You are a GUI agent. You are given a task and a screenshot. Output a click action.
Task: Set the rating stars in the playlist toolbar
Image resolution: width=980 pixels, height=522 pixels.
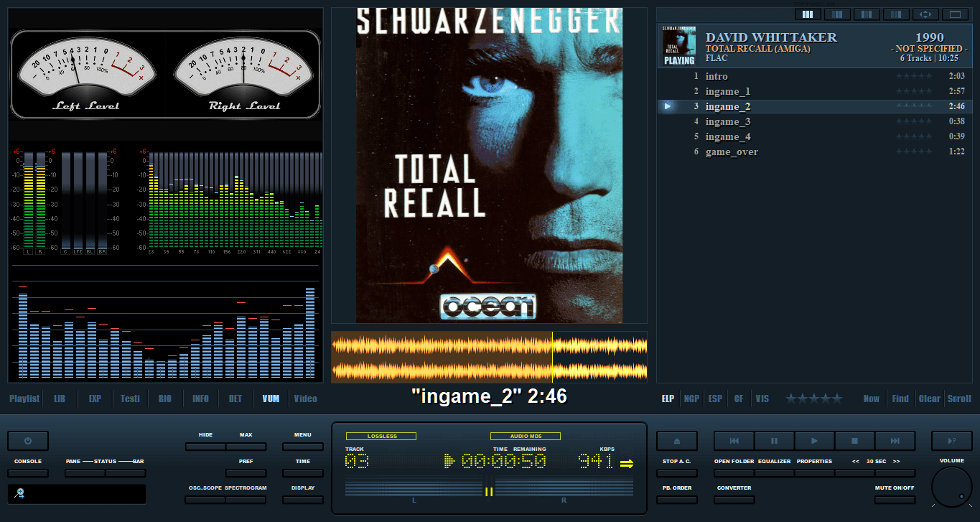(813, 399)
